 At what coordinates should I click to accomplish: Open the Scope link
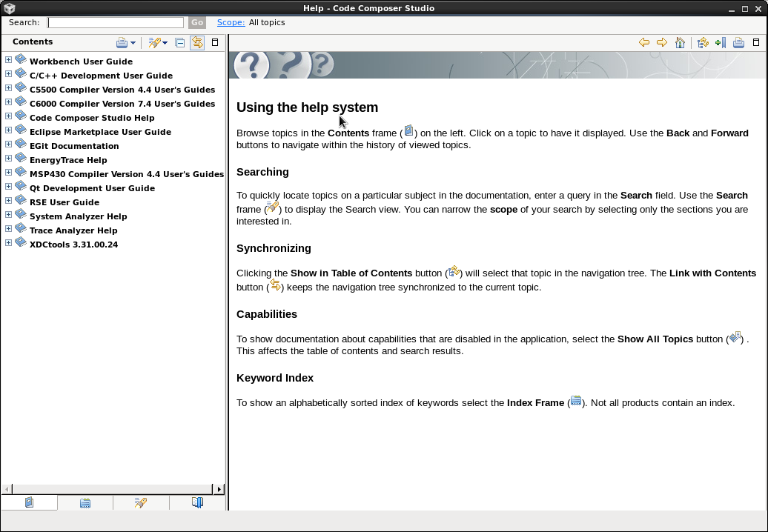(x=231, y=22)
